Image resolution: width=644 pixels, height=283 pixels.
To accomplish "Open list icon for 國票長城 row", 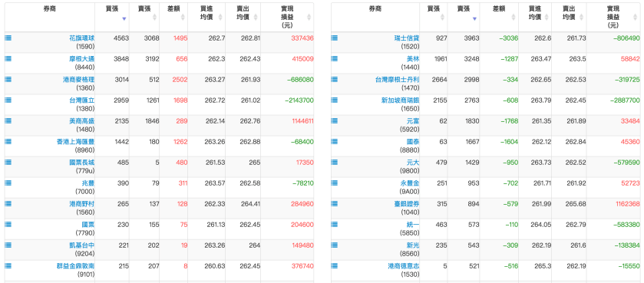I will (x=8, y=162).
